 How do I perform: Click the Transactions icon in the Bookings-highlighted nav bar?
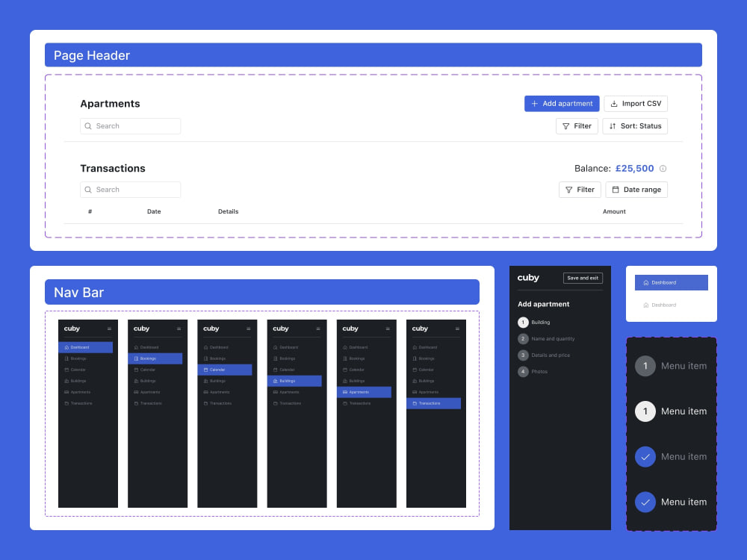(136, 403)
